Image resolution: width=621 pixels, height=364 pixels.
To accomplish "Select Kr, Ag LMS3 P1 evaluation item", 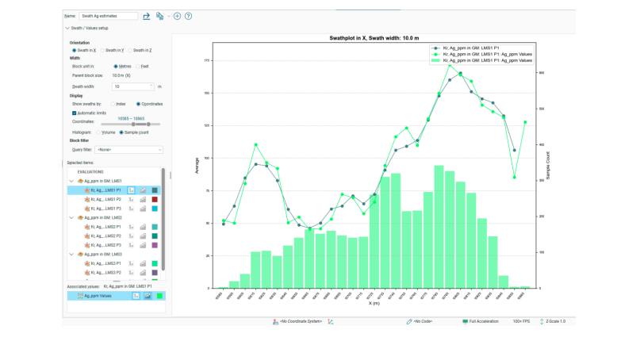I will [105, 263].
